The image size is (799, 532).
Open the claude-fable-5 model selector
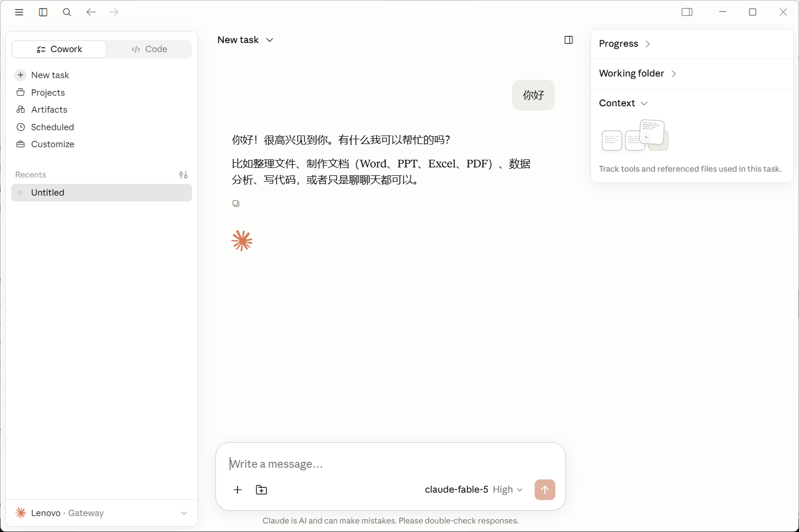click(473, 489)
